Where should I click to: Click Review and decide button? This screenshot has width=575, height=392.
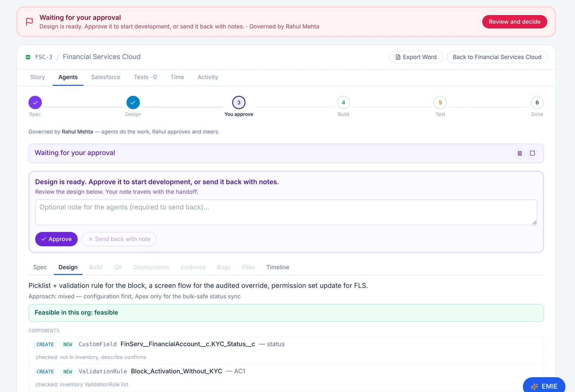pyautogui.click(x=515, y=22)
